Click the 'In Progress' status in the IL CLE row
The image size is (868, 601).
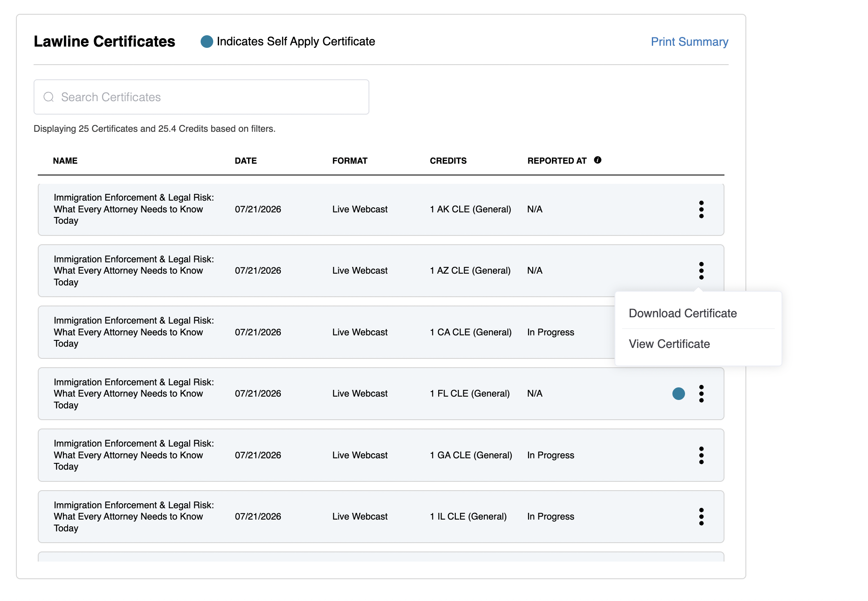[551, 517]
